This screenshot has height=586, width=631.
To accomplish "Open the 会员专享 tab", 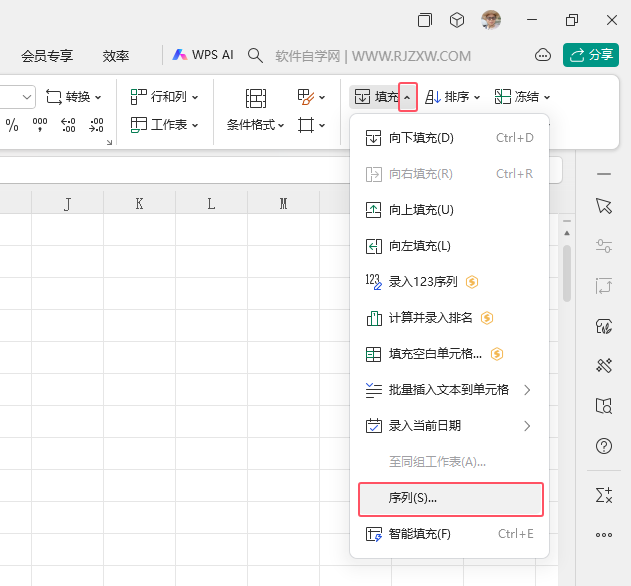I will (47, 56).
